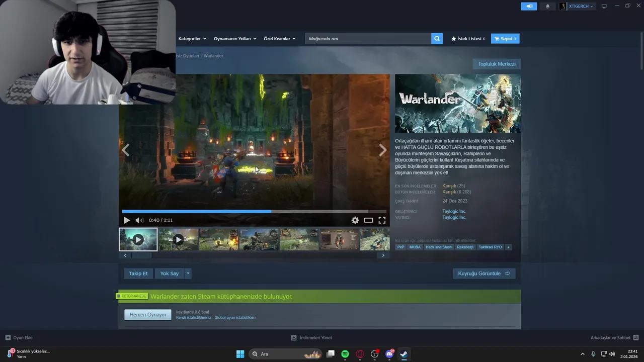Image resolution: width=644 pixels, height=362 pixels.
Task: Click the microphone tray icon
Action: click(x=593, y=354)
